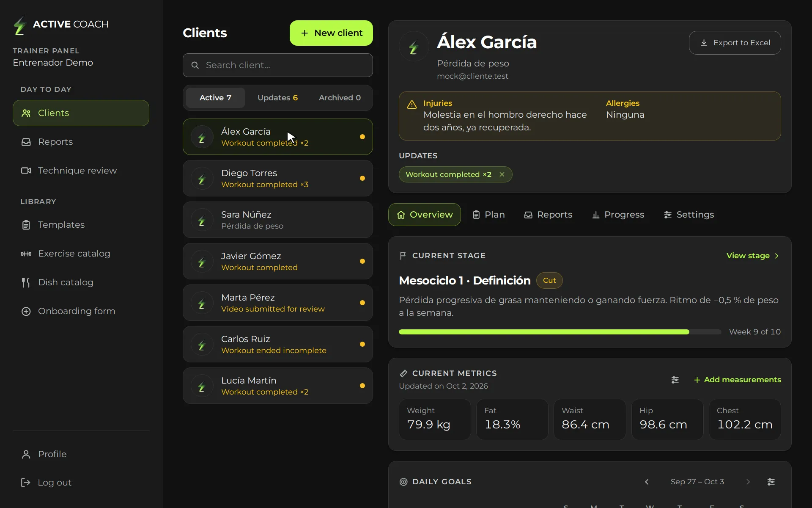Image resolution: width=812 pixels, height=508 pixels.
Task: Click the Sep 27 – Oct 3 date range
Action: pos(697,482)
